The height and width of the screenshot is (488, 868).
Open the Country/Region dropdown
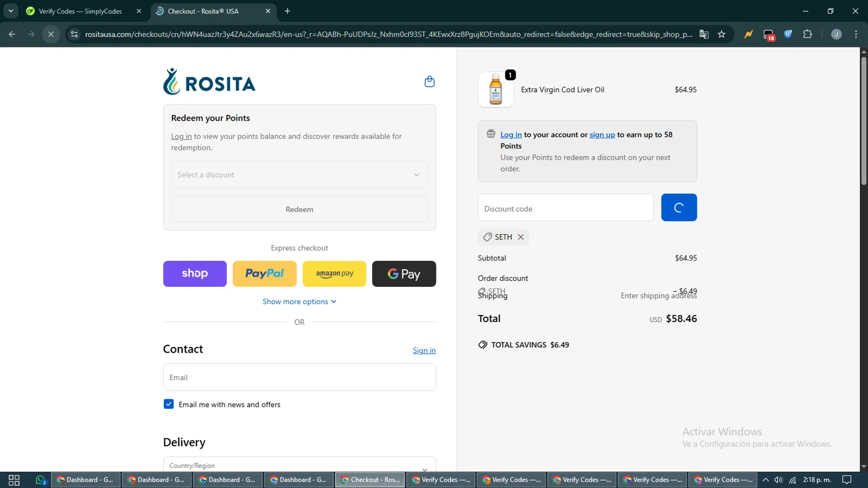click(x=299, y=465)
